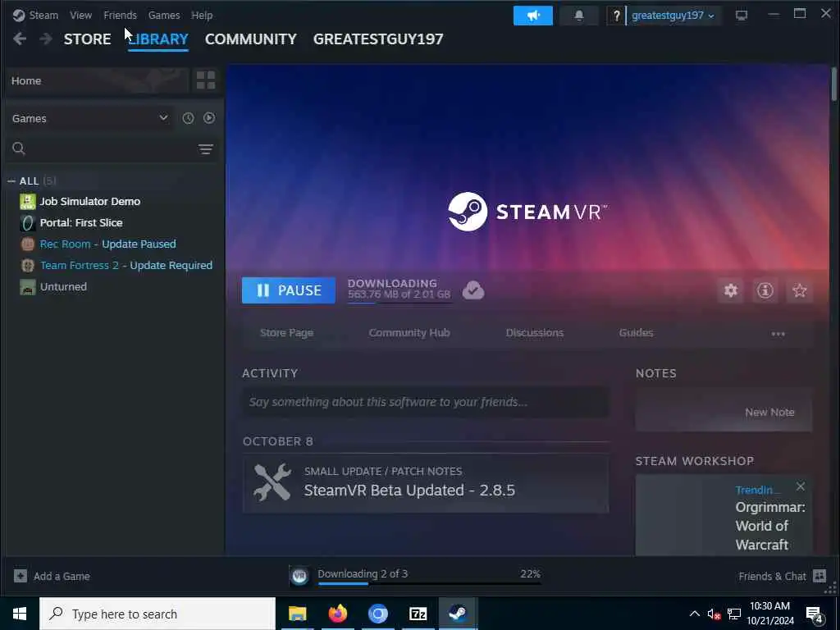Click the Downloading 2 of 3 progress bar

(x=429, y=583)
